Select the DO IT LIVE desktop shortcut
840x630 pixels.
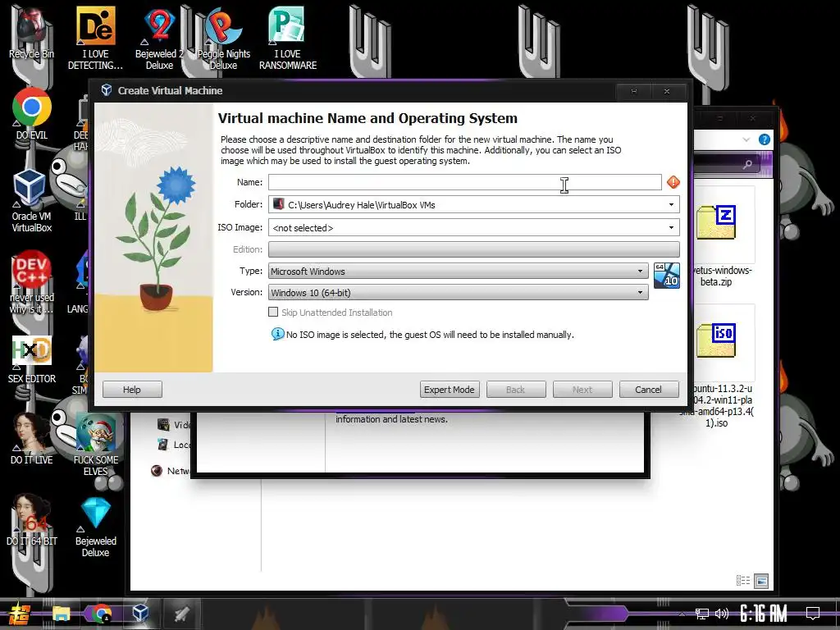coord(32,438)
